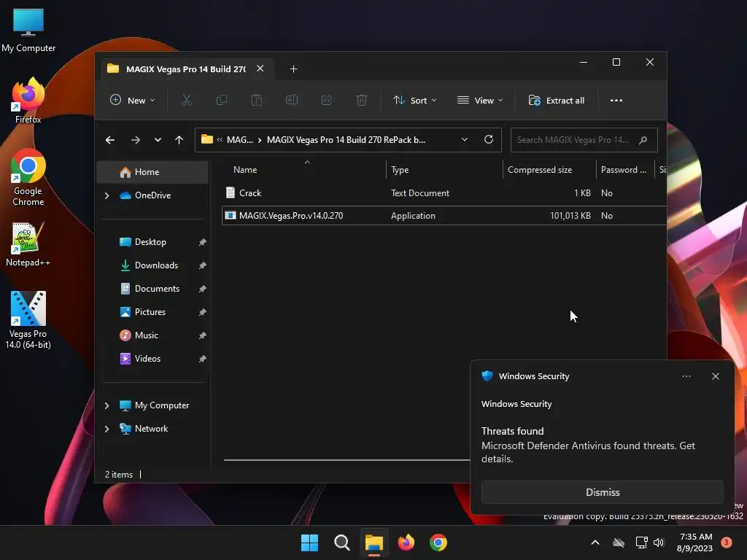Click the Share icon in toolbar
The height and width of the screenshot is (560, 747).
(327, 101)
